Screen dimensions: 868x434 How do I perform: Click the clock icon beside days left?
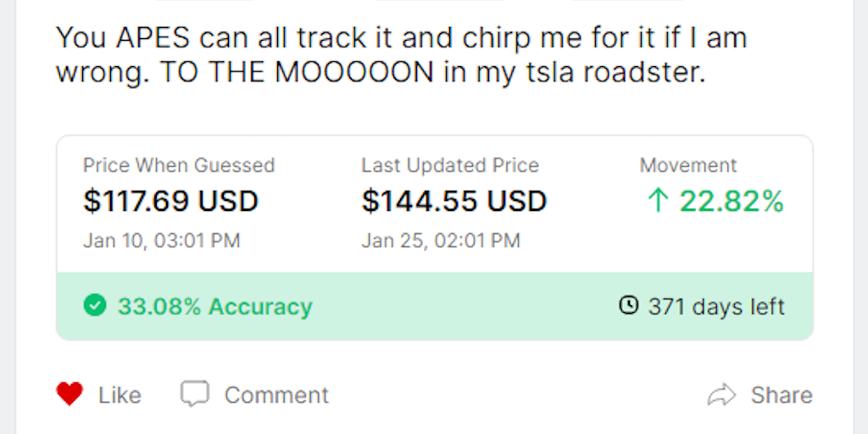pos(628,305)
